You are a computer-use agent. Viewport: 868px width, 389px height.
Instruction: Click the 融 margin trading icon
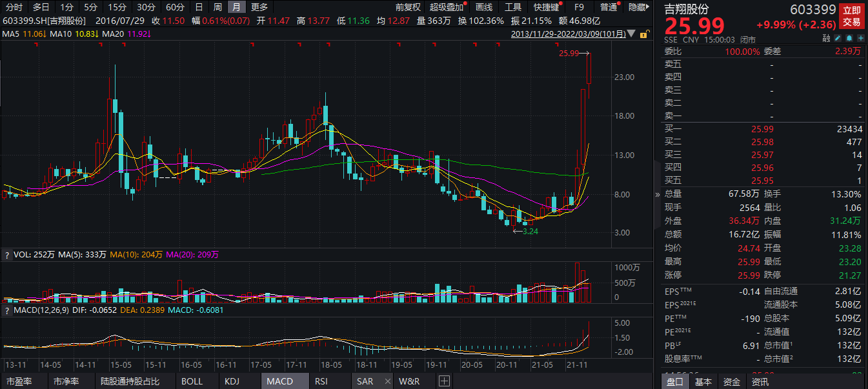[x=826, y=39]
